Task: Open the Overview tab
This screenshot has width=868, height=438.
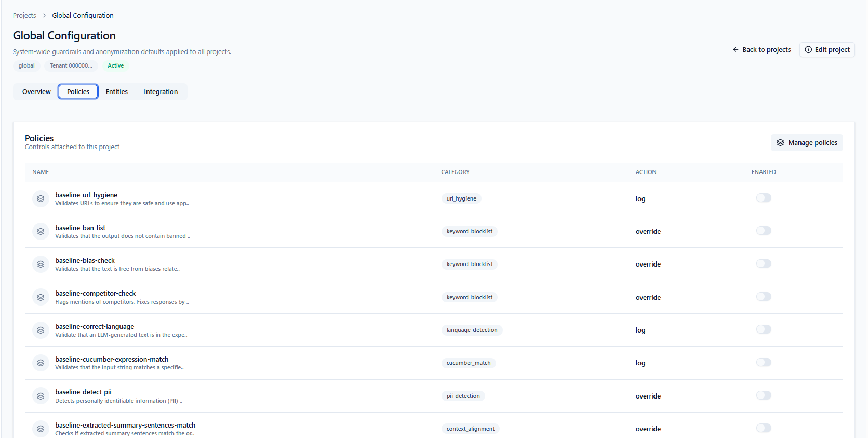Action: coord(36,91)
